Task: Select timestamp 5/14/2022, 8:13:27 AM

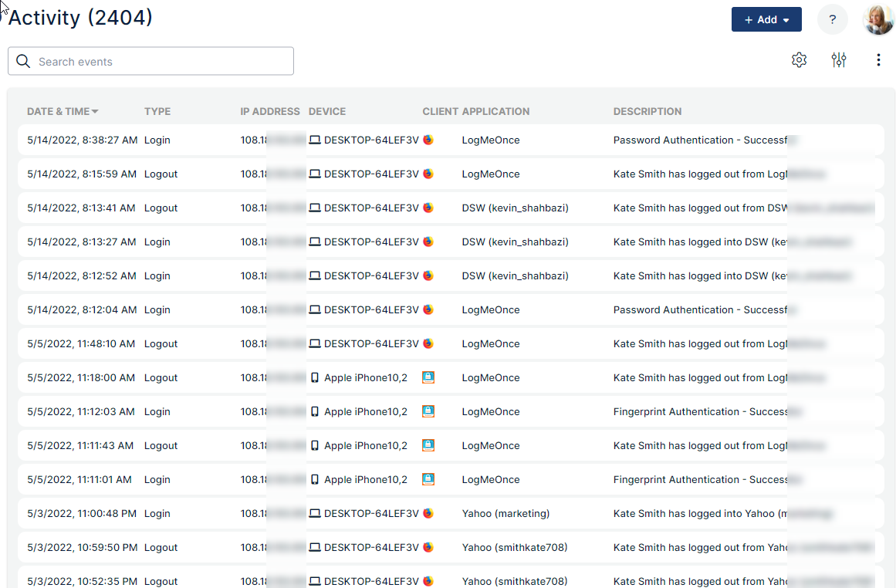Action: (82, 242)
